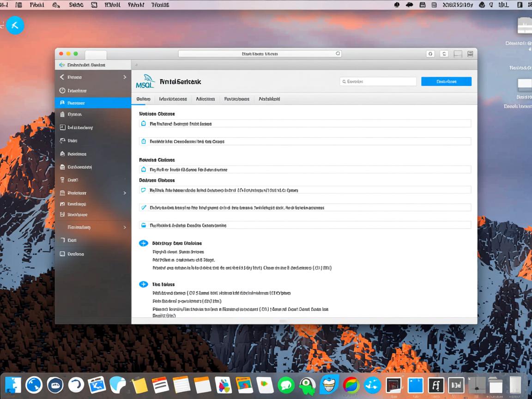Click the blue folder icon in the list row
532x399 pixels.
point(143,225)
